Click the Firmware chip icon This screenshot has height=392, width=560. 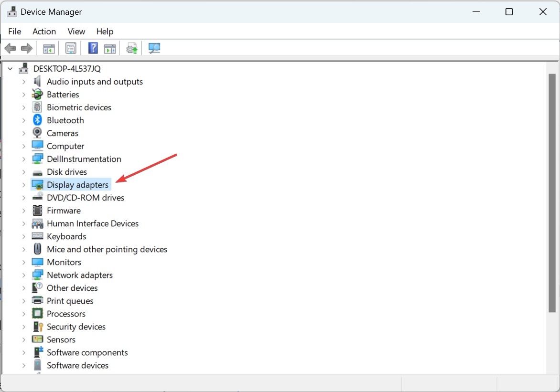click(x=37, y=210)
